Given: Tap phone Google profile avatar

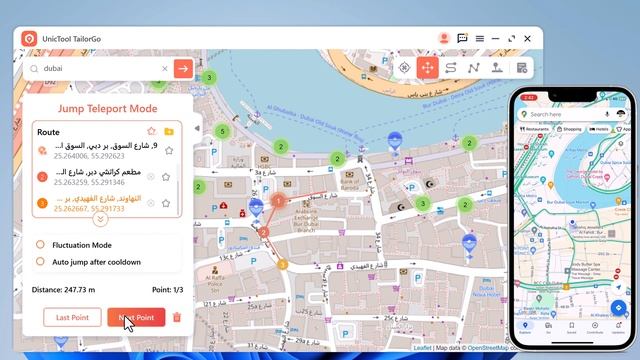Looking at the screenshot, I should 620,114.
